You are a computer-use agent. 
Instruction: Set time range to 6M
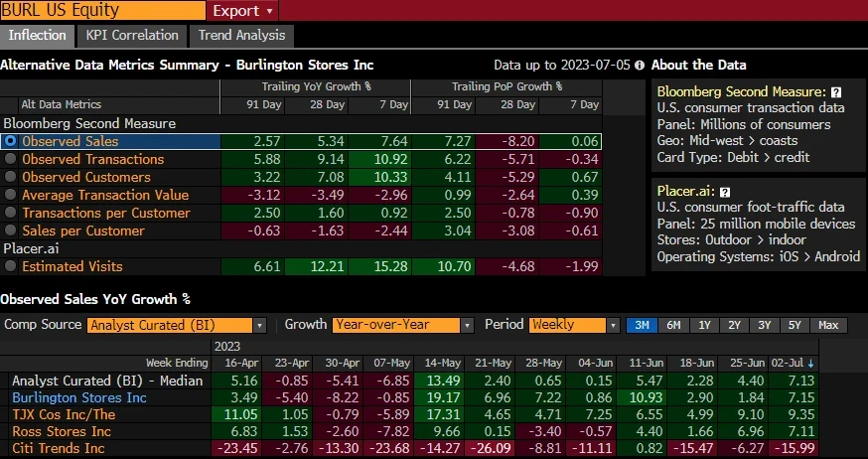(673, 325)
